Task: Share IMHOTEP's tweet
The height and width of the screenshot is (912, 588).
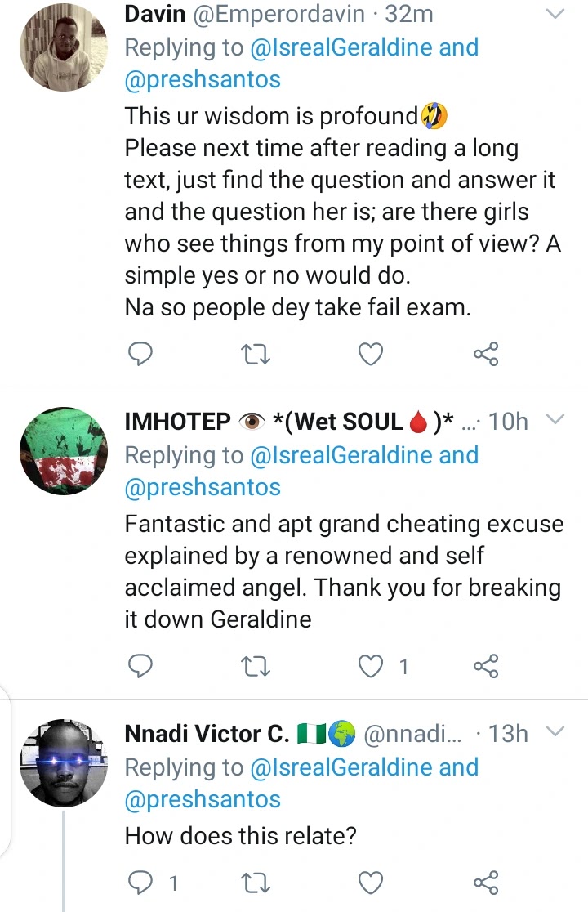Action: 486,667
